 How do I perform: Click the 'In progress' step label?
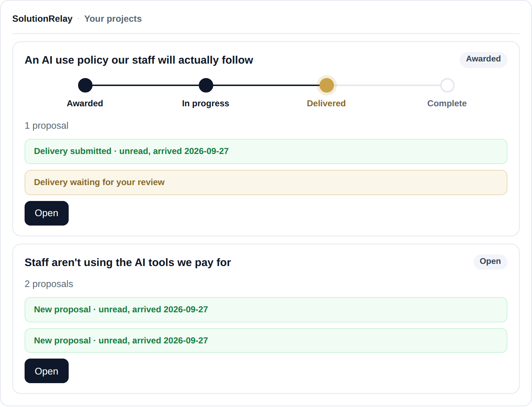206,103
